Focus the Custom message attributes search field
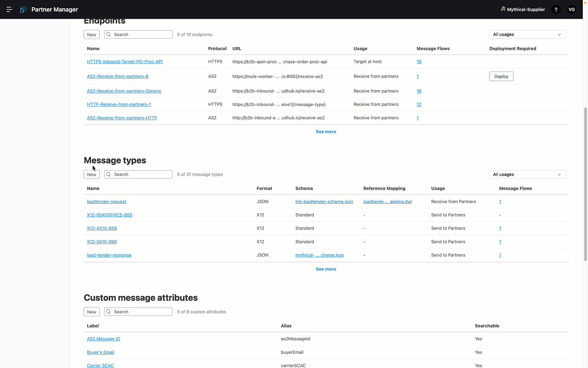This screenshot has width=588, height=368. [138, 312]
